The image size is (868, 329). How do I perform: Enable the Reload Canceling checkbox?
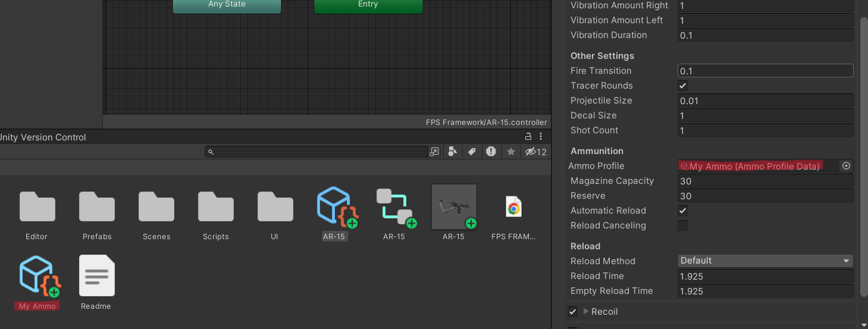point(683,225)
